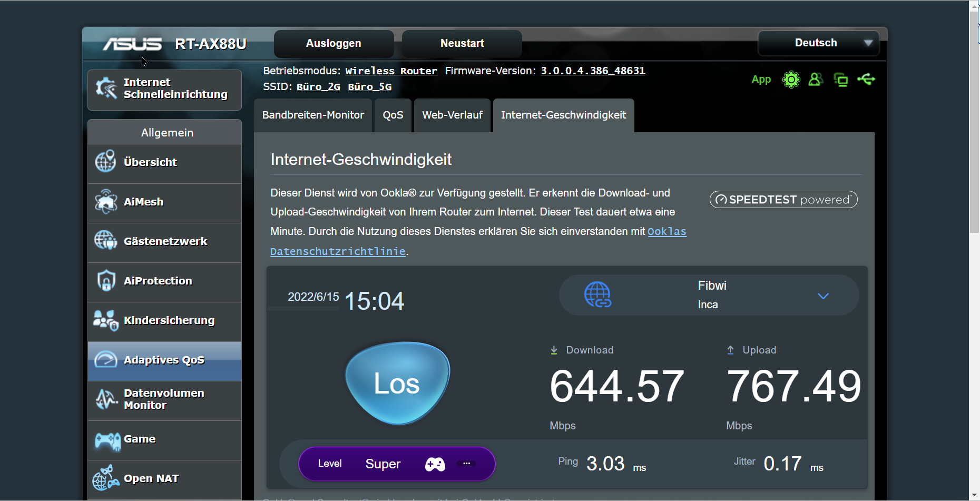Click the Level Super purple button
Screen dimensions: 980x501
[x=397, y=464]
